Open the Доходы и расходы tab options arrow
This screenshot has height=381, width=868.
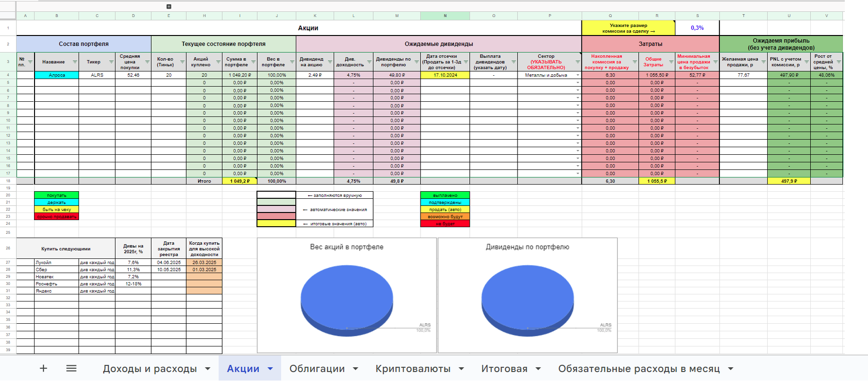[208, 369]
